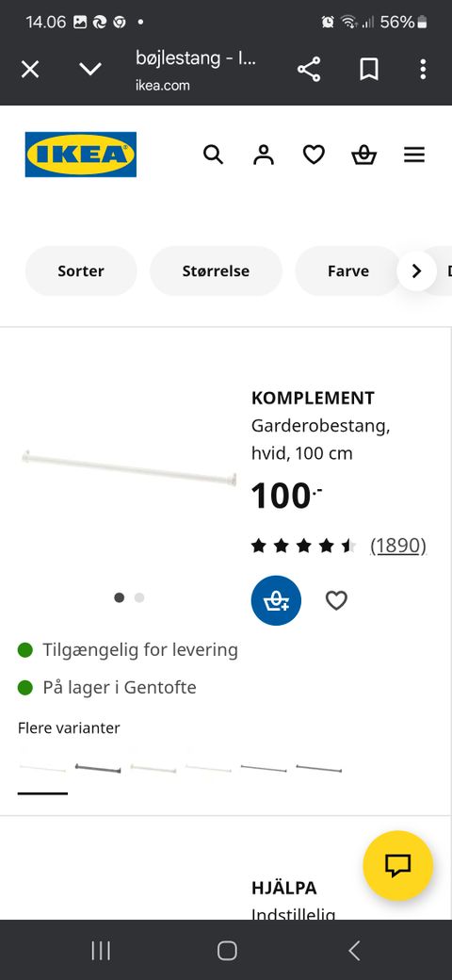Open the hamburger menu icon
The width and height of the screenshot is (452, 980).
coord(414,155)
